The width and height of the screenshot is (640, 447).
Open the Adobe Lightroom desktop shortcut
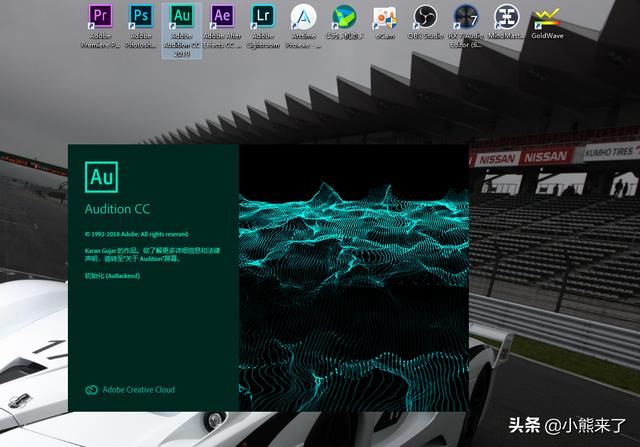pyautogui.click(x=263, y=26)
